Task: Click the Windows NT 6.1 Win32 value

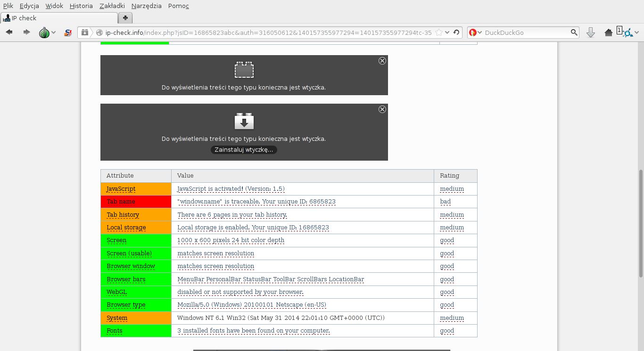Action: tap(281, 318)
